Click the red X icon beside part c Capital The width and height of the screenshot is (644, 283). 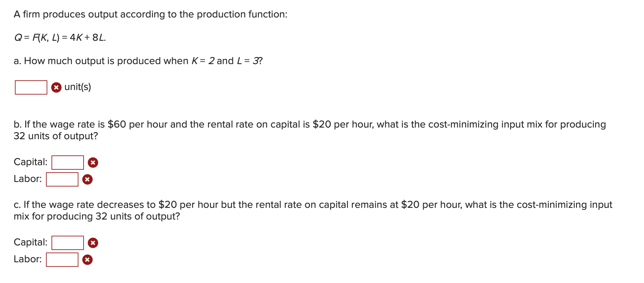[x=93, y=243]
